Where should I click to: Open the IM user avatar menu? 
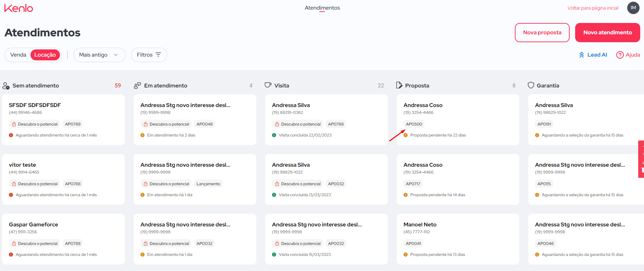pos(633,8)
